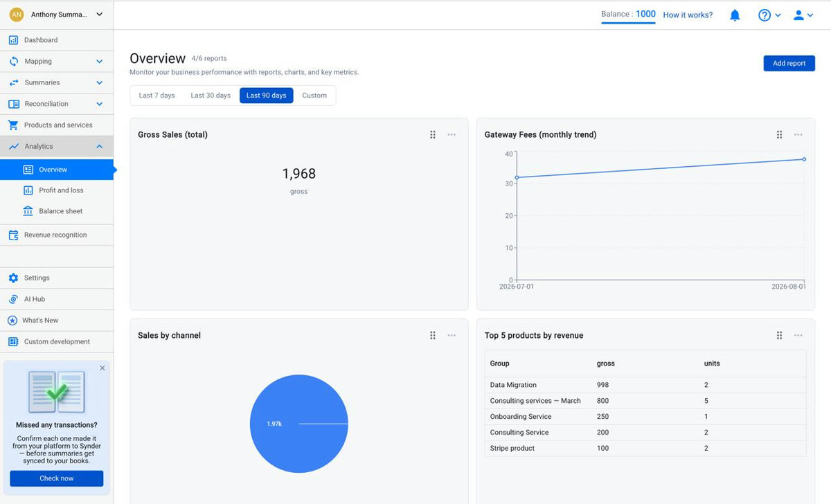Screen dimensions: 831x504
Task: Select the Custom date range
Action: (314, 96)
